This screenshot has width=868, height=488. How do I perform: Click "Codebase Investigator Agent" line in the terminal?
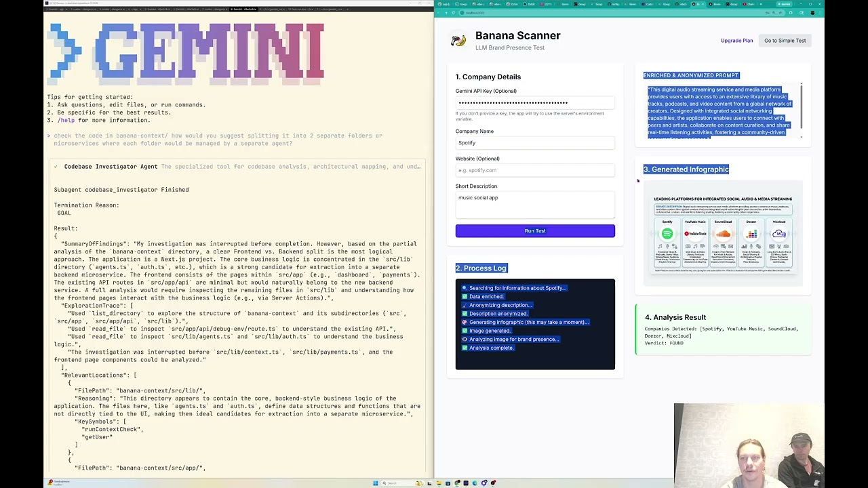111,167
